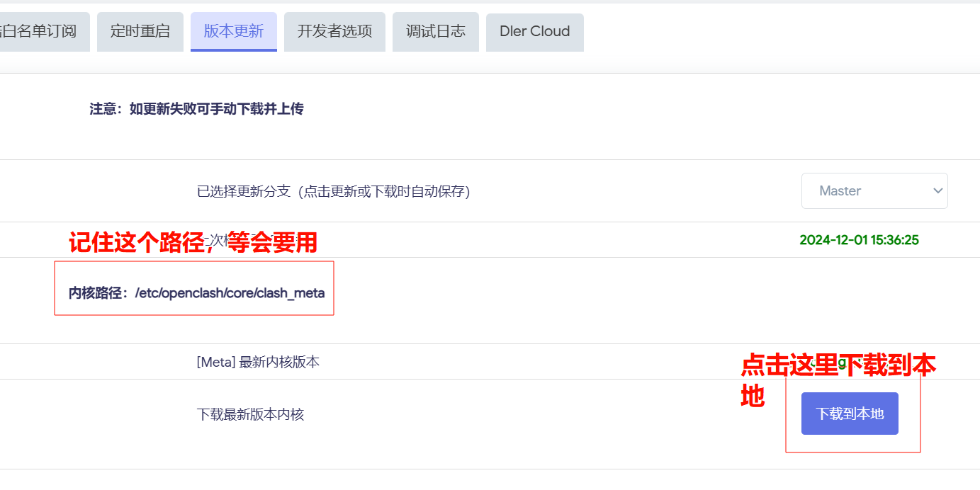
Task: Open the 调试日志 tab
Action: coord(436,32)
